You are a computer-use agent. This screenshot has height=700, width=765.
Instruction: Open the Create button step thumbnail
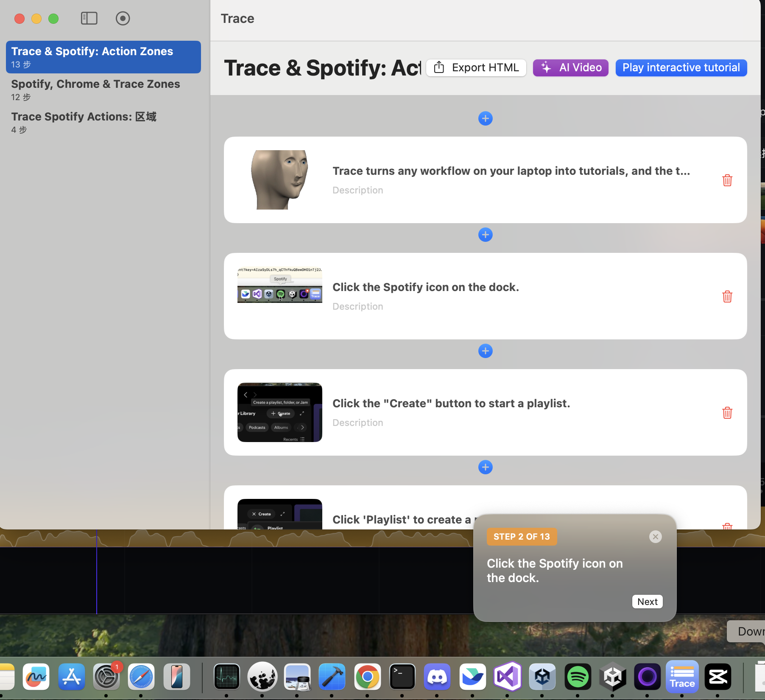click(280, 412)
